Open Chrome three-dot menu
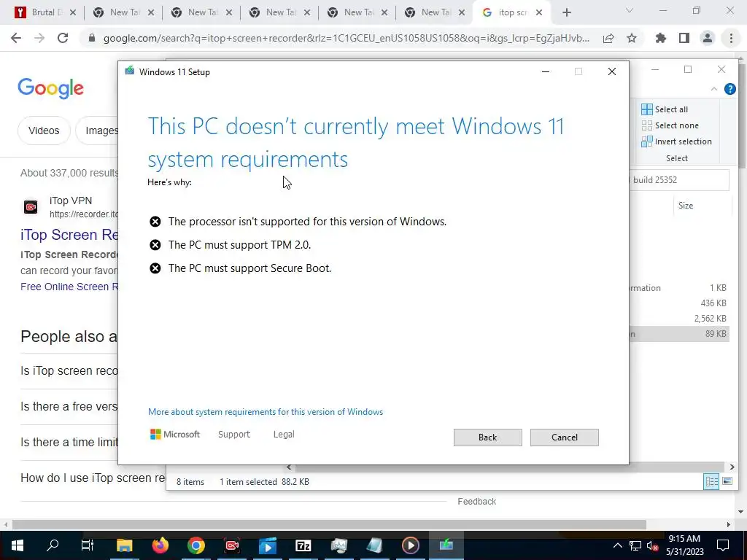The image size is (747, 560). pyautogui.click(x=731, y=38)
